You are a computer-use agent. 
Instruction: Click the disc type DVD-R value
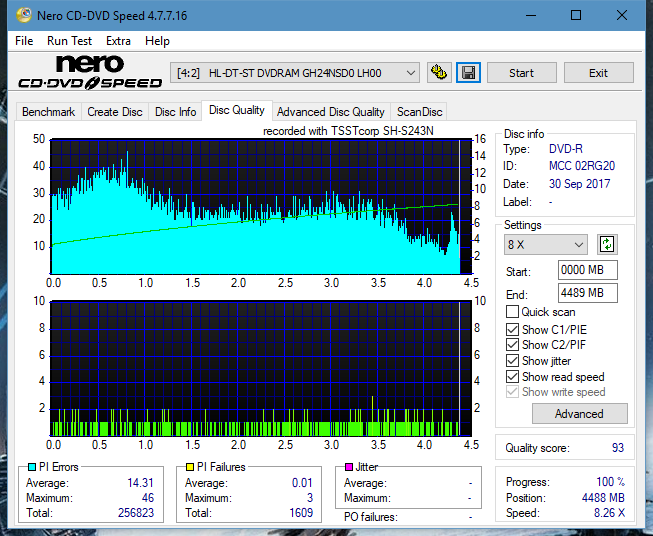tap(566, 149)
